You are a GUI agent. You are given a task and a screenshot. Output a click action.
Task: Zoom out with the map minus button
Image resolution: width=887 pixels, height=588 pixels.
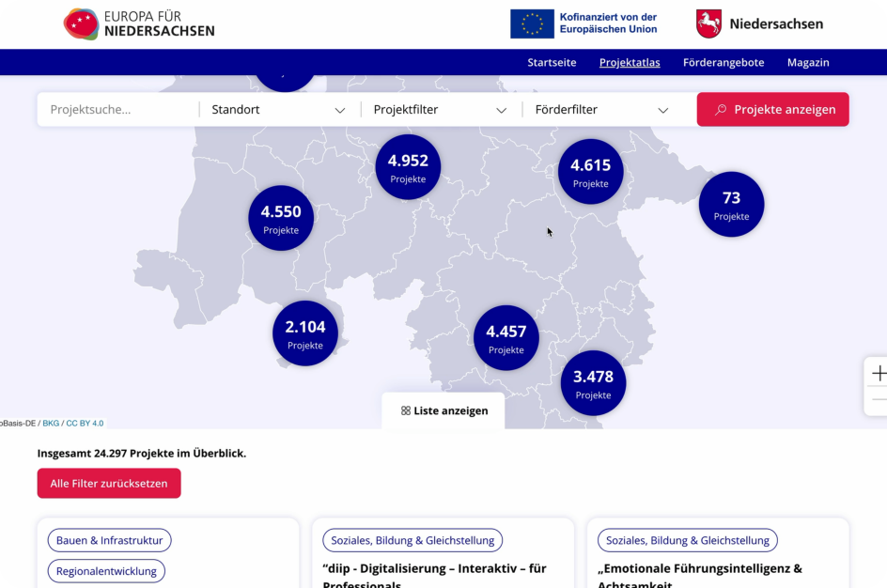point(878,401)
